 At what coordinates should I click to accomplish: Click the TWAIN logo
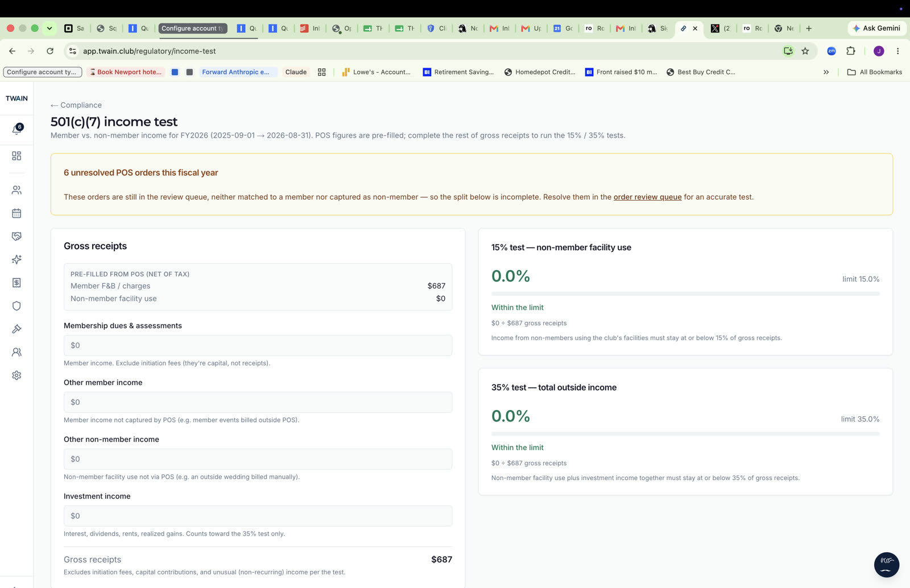point(16,98)
